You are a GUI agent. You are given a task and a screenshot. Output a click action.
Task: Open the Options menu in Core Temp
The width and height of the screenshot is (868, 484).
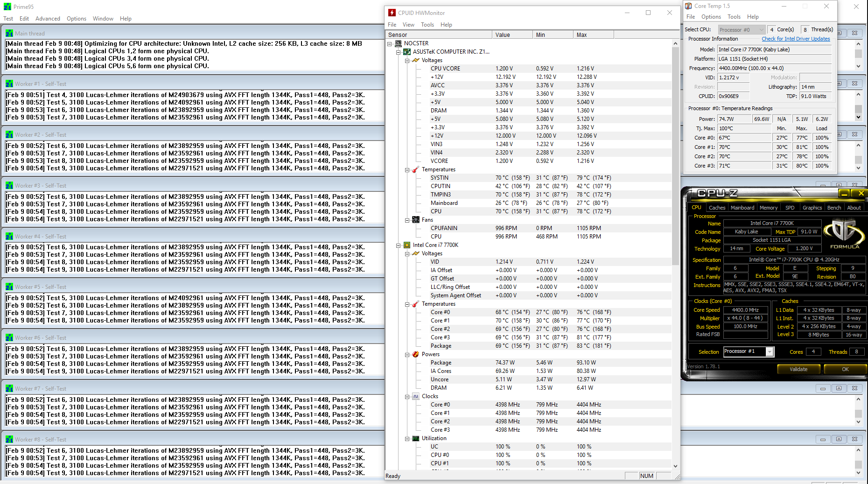[x=711, y=17]
